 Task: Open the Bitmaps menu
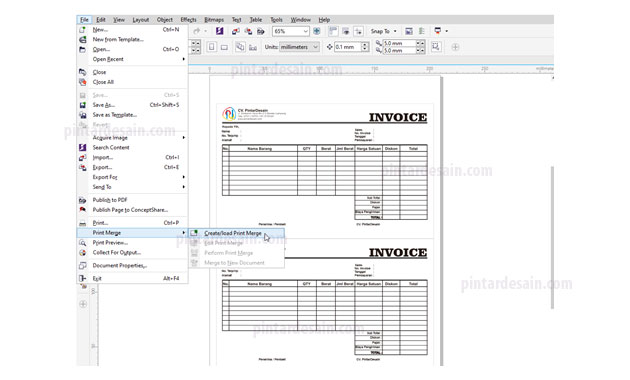coord(214,20)
